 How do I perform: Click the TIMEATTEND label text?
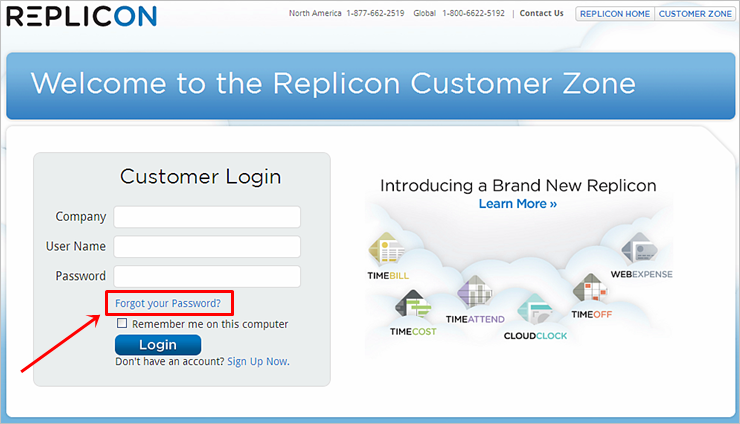(475, 319)
